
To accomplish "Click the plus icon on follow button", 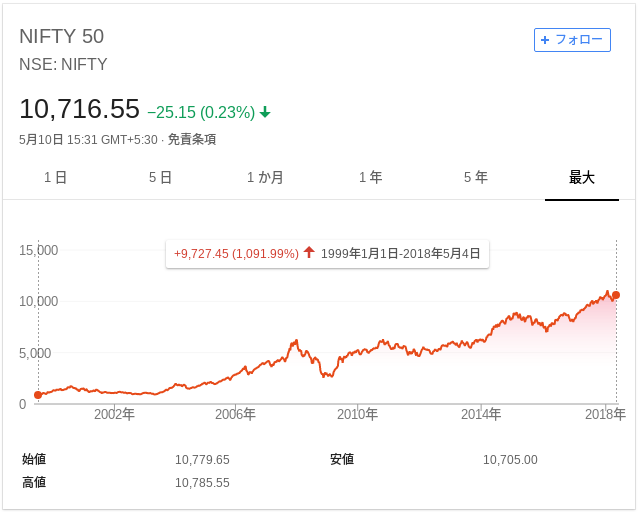I will [x=544, y=40].
